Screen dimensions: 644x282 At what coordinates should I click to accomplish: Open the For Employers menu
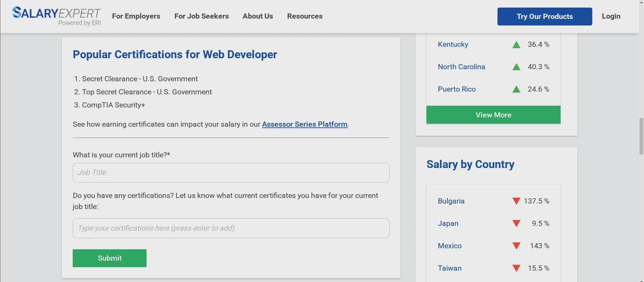tap(136, 16)
